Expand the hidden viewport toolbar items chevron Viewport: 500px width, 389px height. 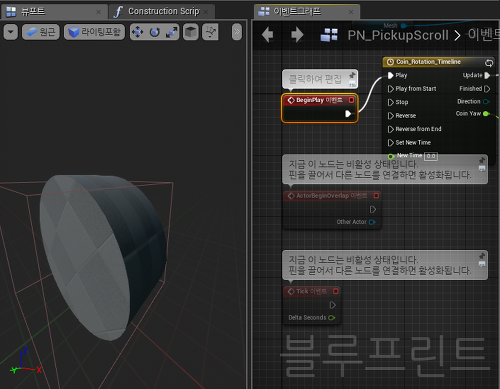[x=237, y=32]
